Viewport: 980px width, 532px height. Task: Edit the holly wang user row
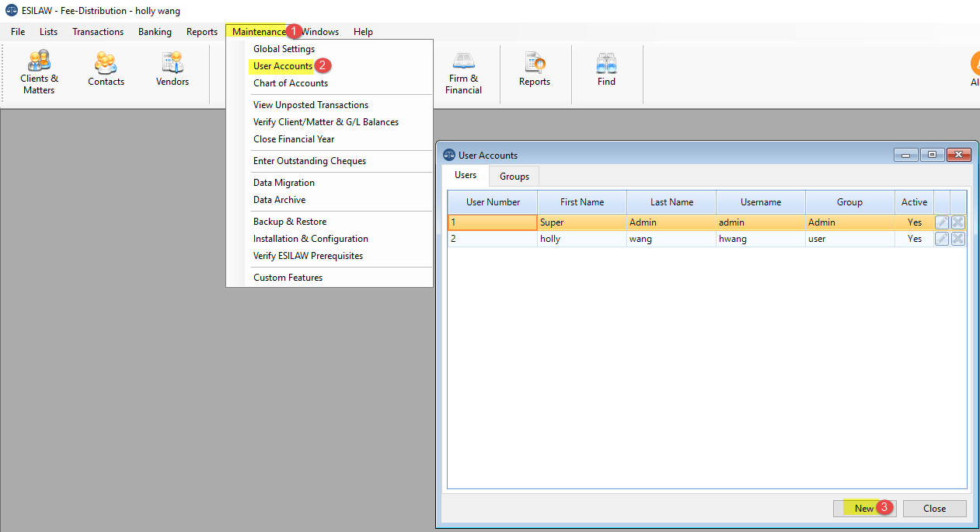(x=942, y=239)
